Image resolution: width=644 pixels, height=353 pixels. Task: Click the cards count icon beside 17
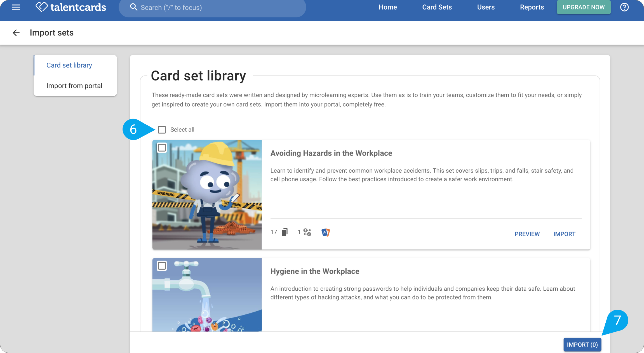click(x=285, y=232)
